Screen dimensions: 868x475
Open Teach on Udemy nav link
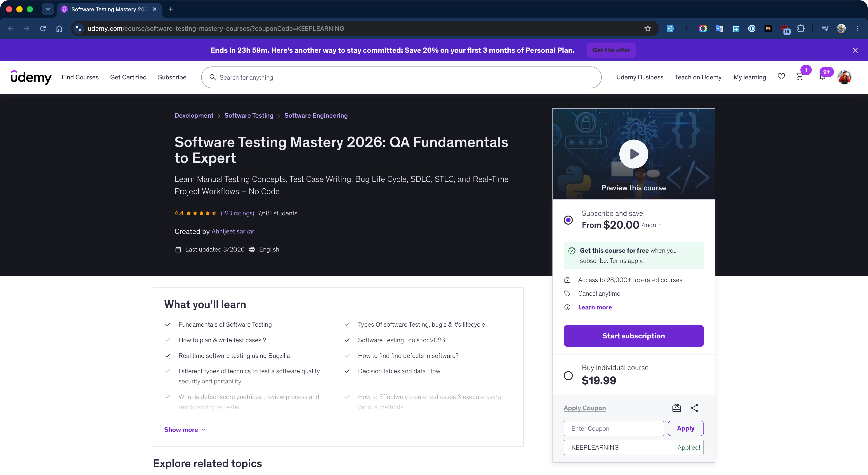(698, 77)
